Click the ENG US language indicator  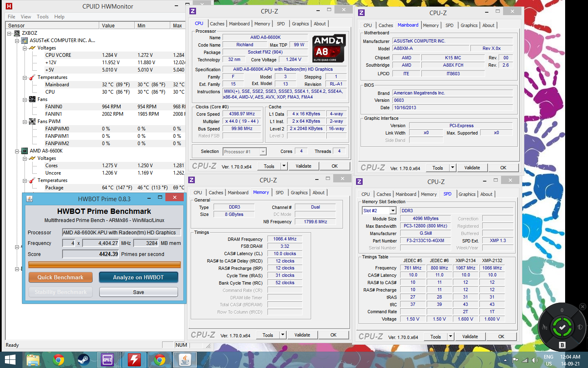pos(548,360)
